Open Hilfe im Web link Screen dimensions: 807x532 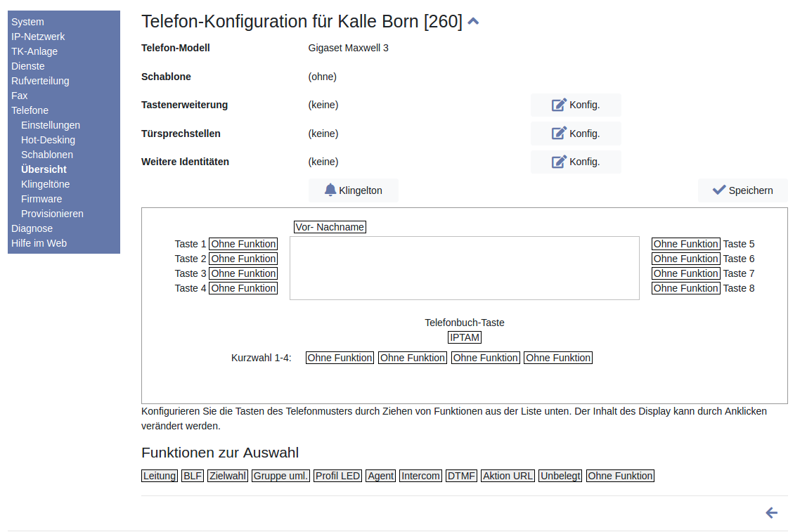point(39,243)
